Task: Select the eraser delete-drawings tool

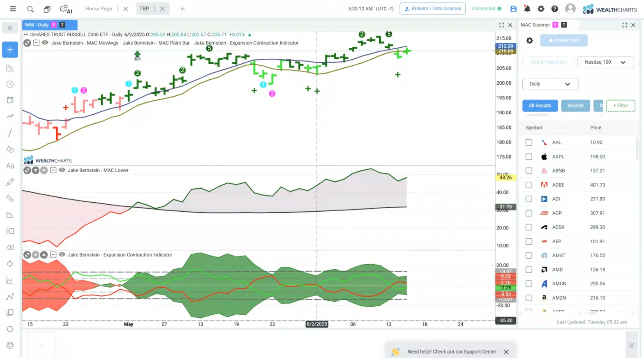Action: 10,247
